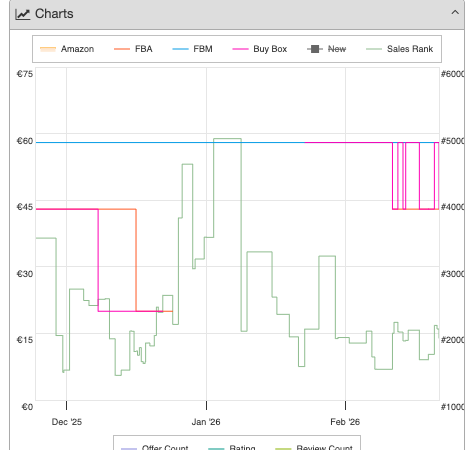Toggle the Review Count series

point(314,447)
